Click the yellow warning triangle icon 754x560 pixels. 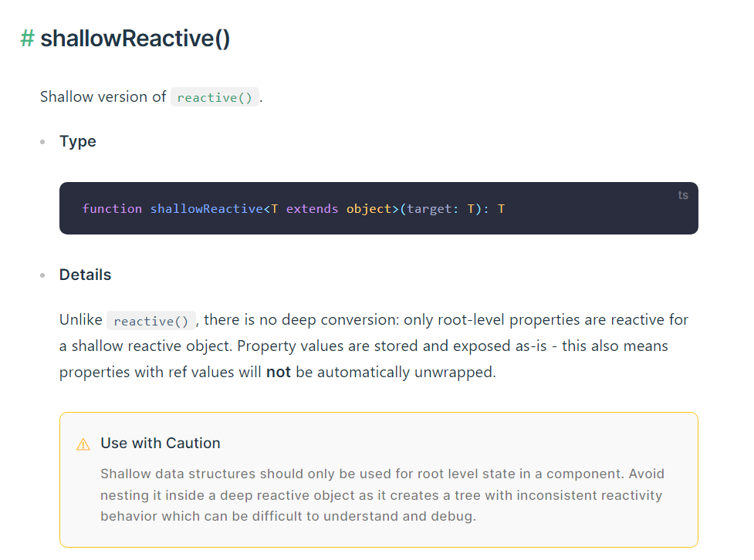coord(83,444)
